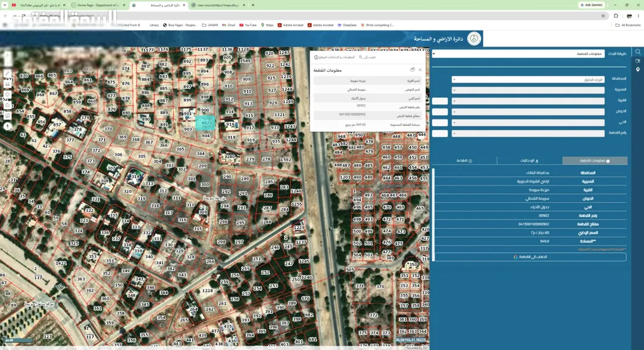The height and width of the screenshot is (350, 644).
Task: Click the home extent map button
Action: 7,105
